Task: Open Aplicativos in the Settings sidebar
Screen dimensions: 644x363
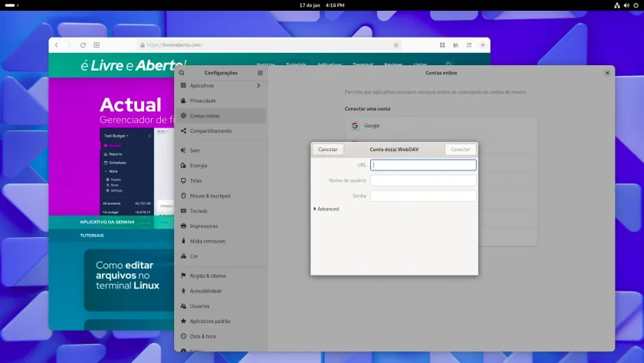Action: pos(221,85)
